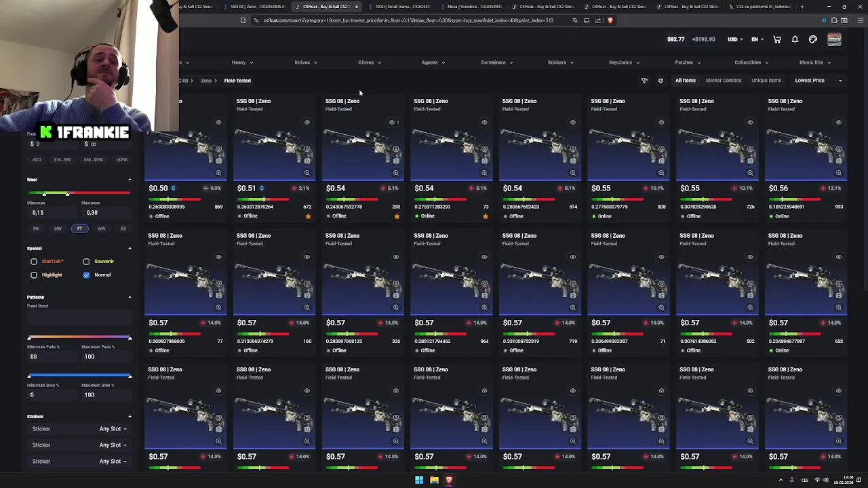Open the Music Kits category menu
The width and height of the screenshot is (868, 488).
[x=814, y=62]
